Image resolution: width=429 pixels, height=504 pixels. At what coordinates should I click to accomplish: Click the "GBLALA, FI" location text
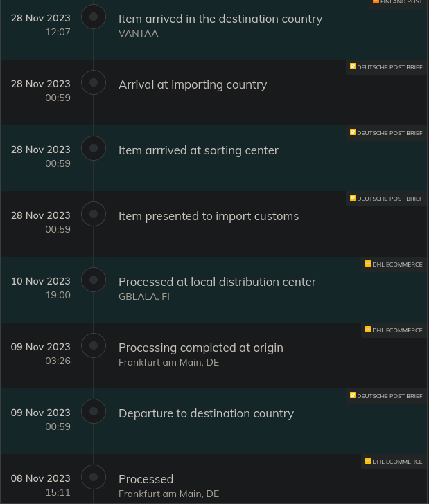click(x=144, y=296)
